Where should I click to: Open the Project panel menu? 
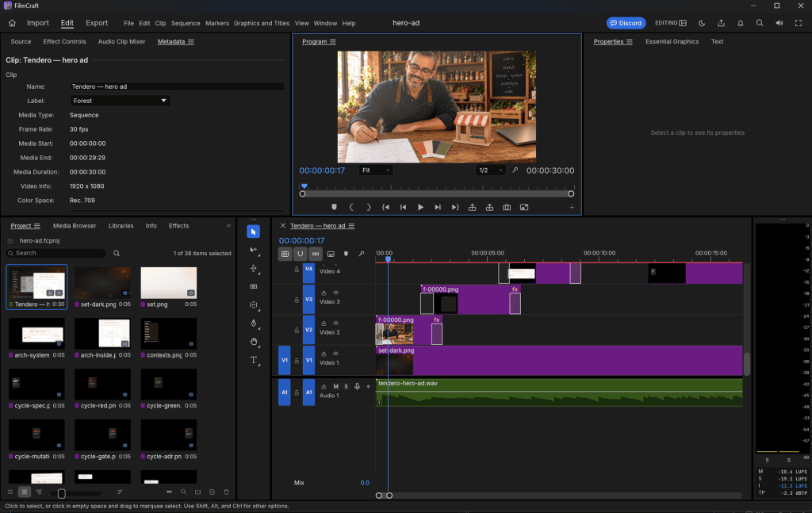[36, 226]
